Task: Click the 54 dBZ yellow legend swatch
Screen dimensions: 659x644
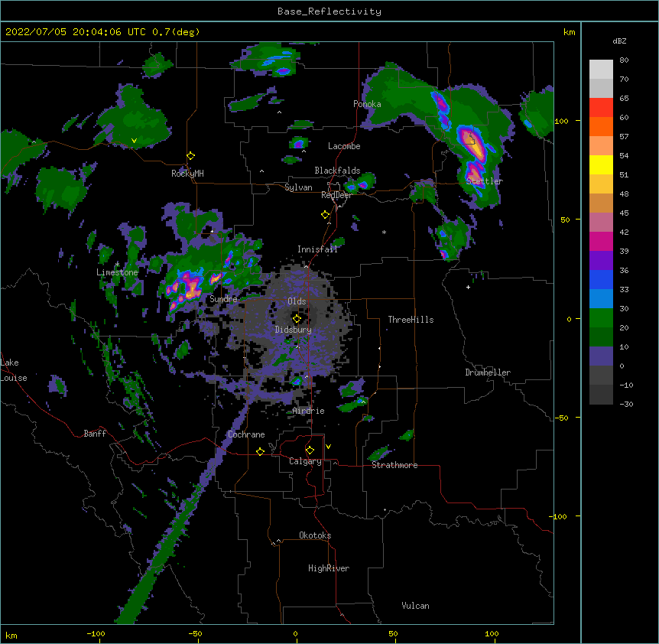Action: 601,164
